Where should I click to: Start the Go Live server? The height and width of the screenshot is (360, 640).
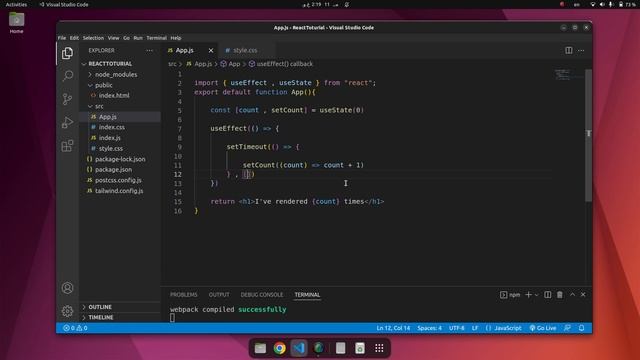543,328
